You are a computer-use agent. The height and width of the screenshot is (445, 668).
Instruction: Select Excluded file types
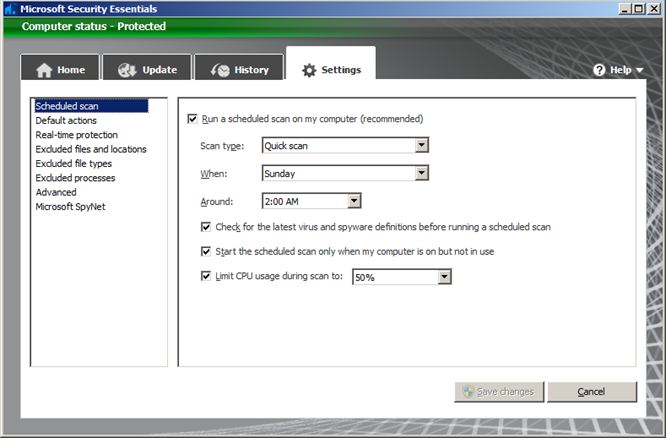[x=74, y=164]
